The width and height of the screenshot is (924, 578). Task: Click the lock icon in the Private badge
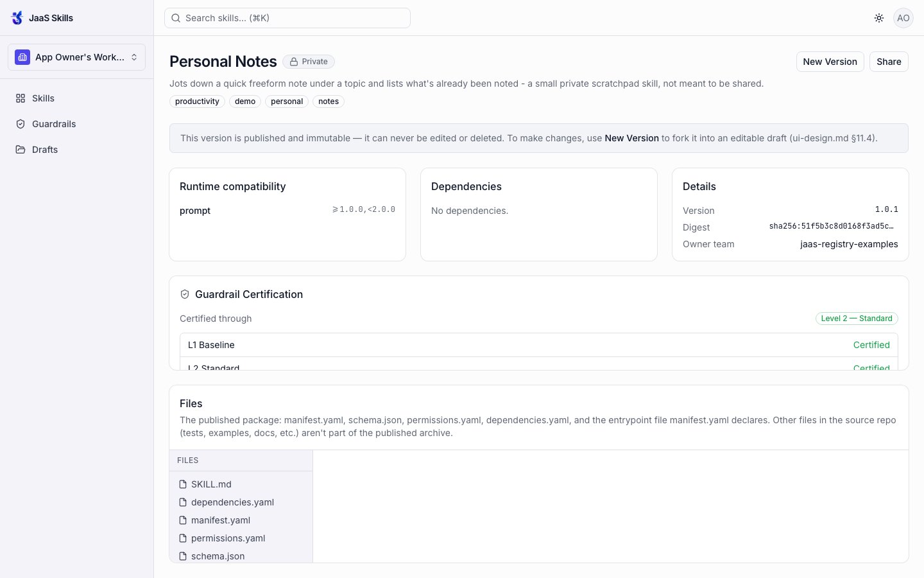[294, 62]
